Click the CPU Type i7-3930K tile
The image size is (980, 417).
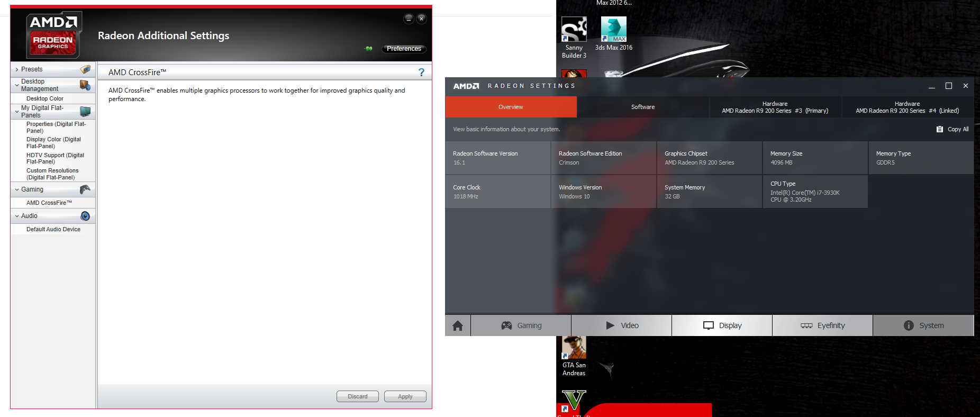click(815, 192)
